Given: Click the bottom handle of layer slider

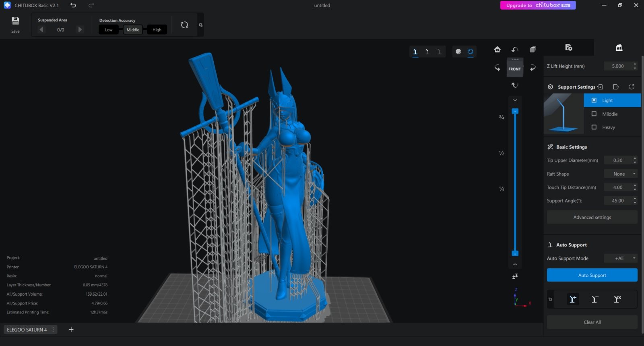Looking at the screenshot, I should (515, 253).
